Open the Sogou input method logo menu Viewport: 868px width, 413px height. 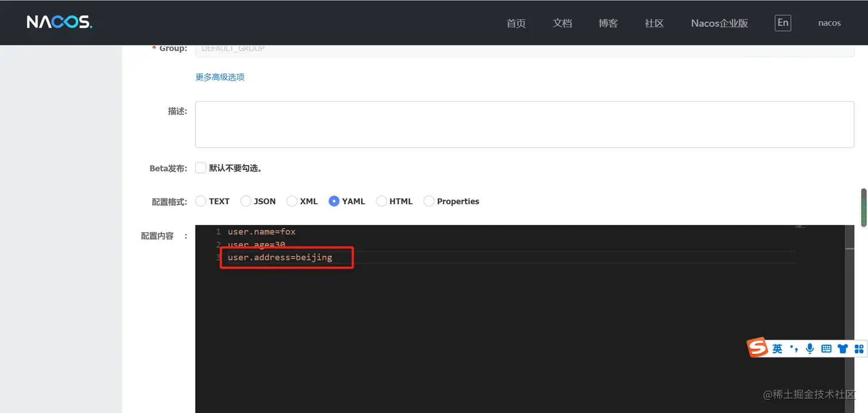click(757, 348)
